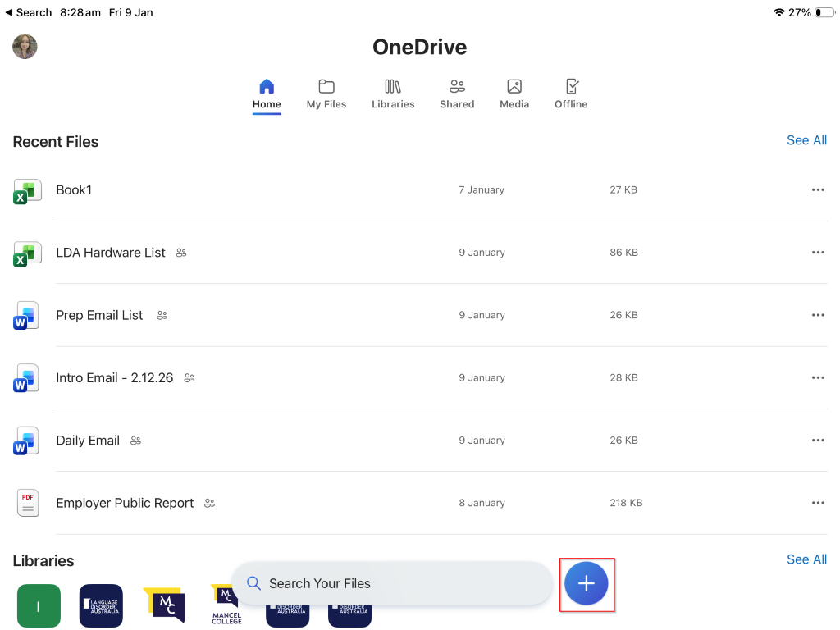Click See All for Recent Files
The height and width of the screenshot is (630, 840).
[806, 140]
